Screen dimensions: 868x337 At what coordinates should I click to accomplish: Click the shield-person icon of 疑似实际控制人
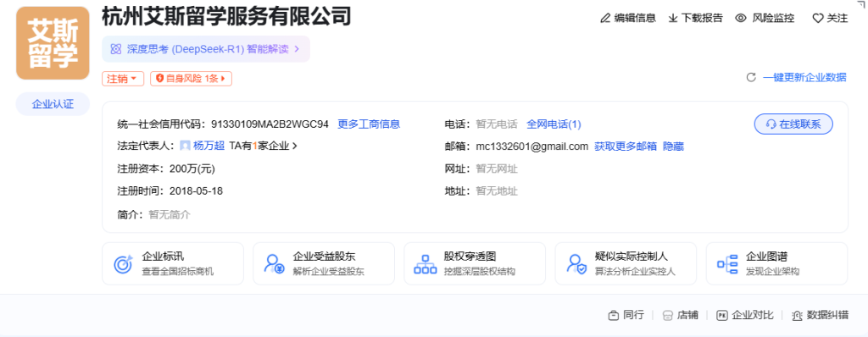click(x=576, y=264)
